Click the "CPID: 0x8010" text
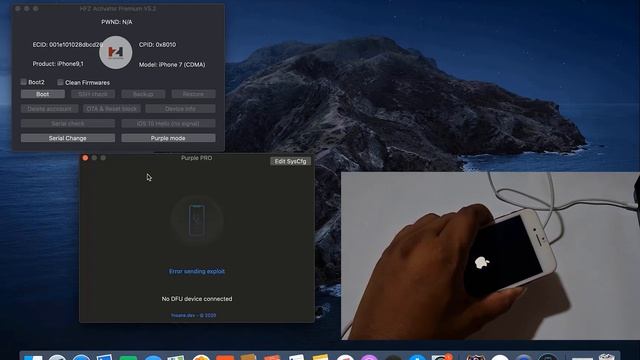 [158, 44]
